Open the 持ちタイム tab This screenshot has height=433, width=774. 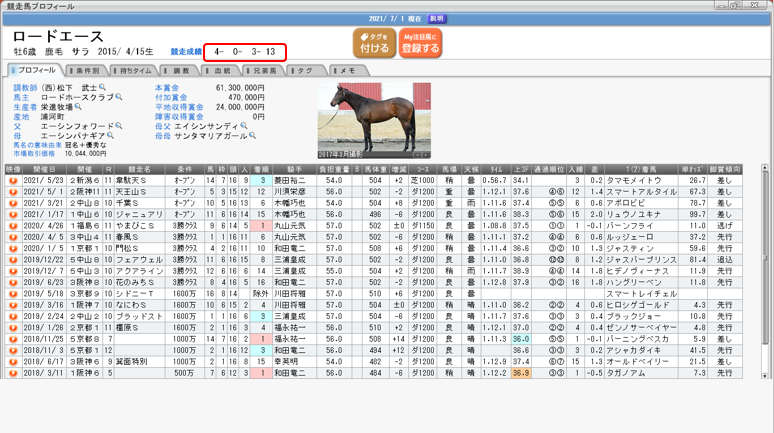click(132, 71)
